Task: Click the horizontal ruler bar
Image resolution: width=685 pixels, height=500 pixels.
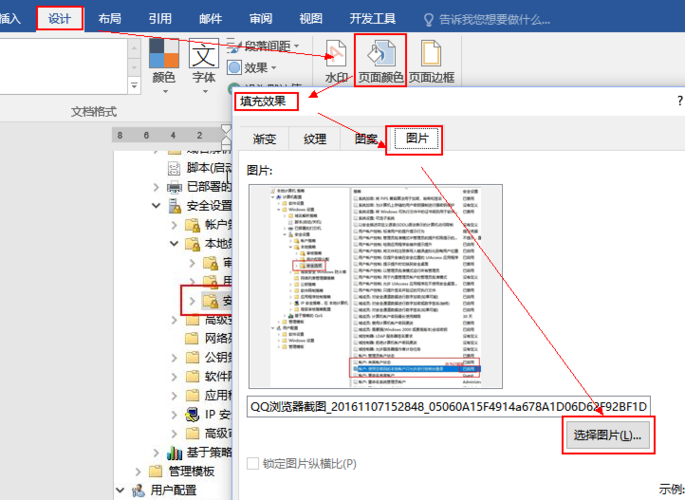Action: (171, 135)
